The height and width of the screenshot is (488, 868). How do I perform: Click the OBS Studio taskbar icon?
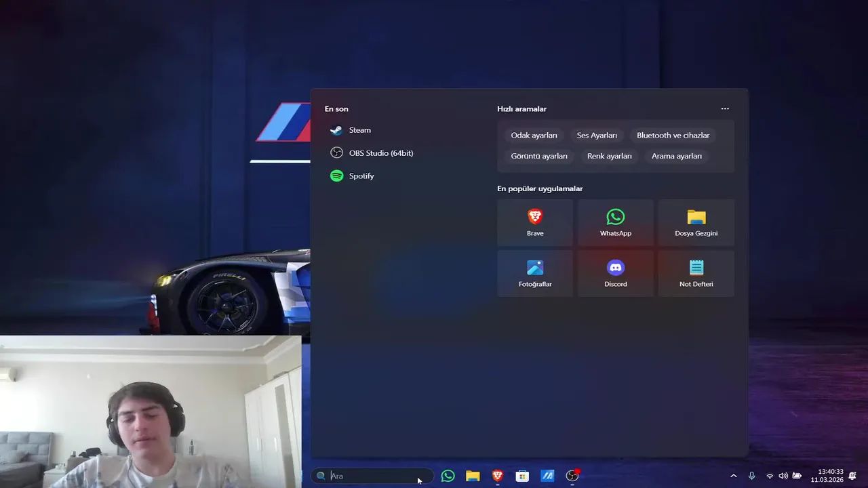pos(572,476)
